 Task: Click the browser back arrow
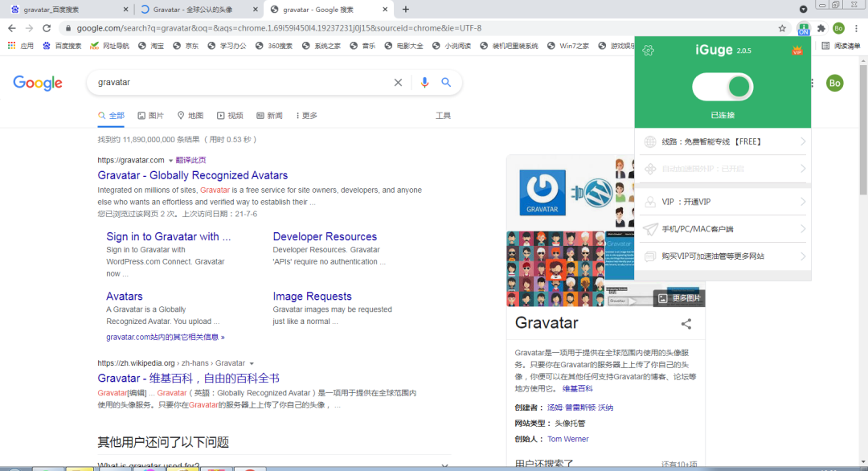coord(11,27)
